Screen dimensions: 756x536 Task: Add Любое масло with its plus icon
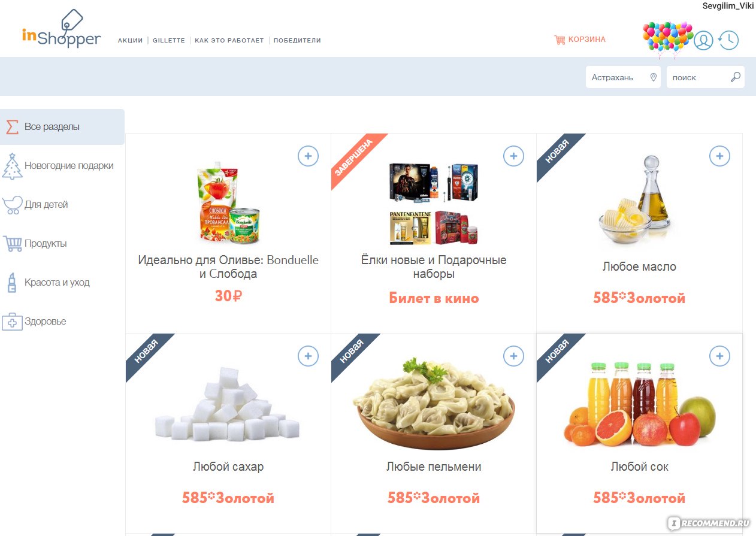coord(719,156)
